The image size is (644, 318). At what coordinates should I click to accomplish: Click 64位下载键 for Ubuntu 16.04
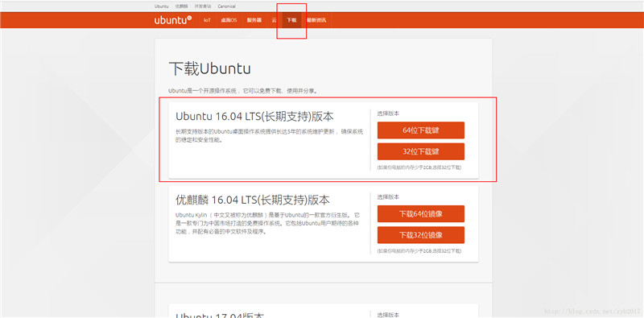click(x=420, y=130)
